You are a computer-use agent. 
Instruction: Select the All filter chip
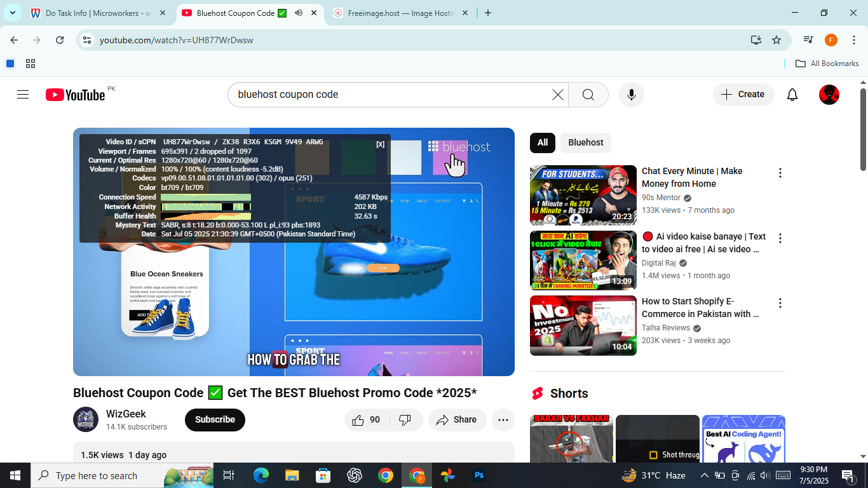point(543,143)
